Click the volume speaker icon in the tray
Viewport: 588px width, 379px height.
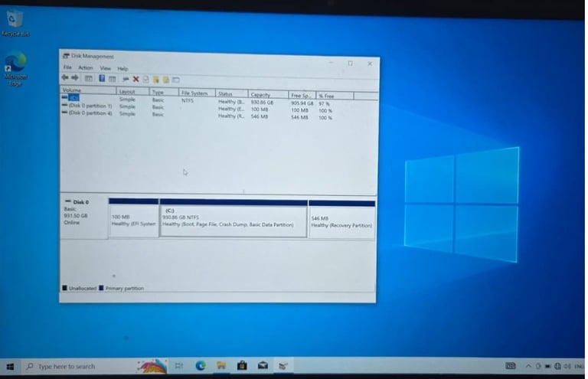click(x=567, y=366)
